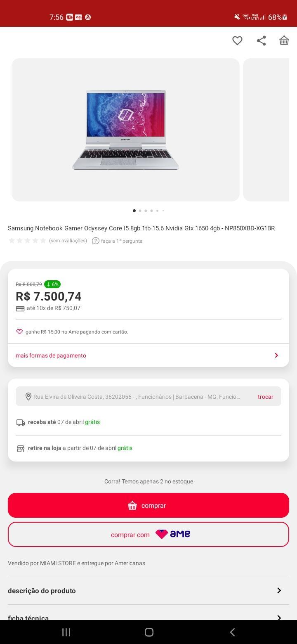Open the share icon
Image resolution: width=297 pixels, height=644 pixels.
[261, 40]
